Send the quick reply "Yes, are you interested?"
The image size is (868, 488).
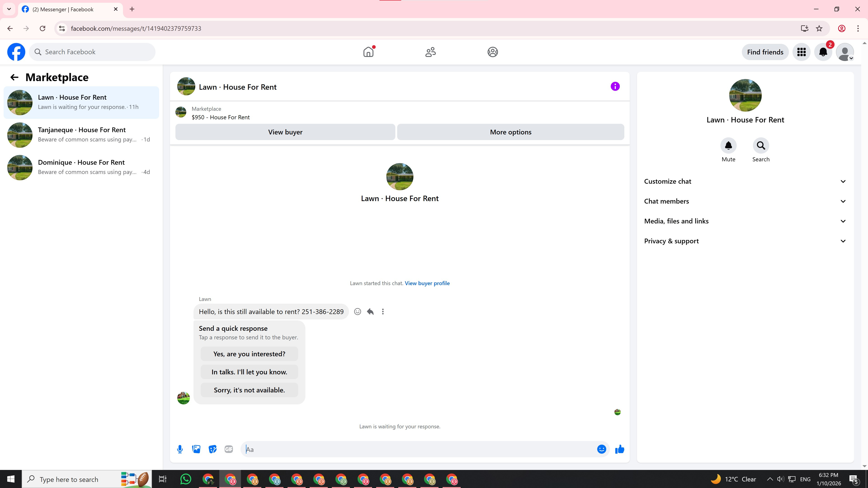(x=249, y=354)
